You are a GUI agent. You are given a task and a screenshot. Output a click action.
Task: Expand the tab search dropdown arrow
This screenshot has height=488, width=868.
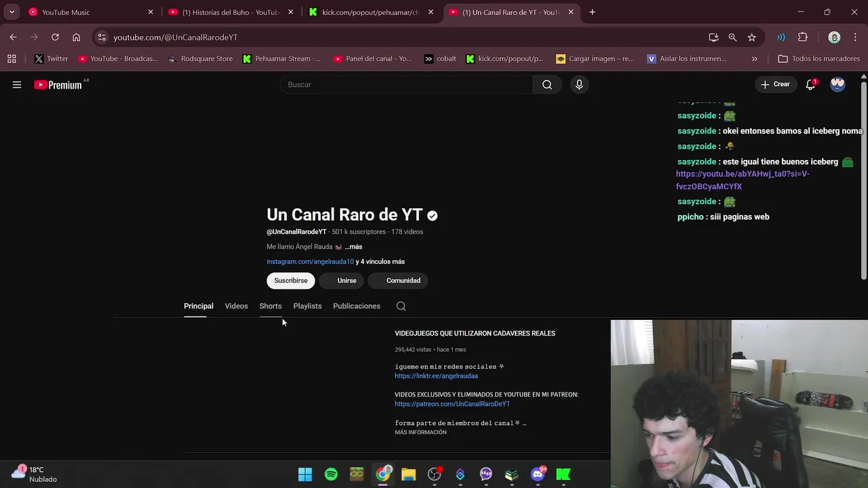pos(12,12)
